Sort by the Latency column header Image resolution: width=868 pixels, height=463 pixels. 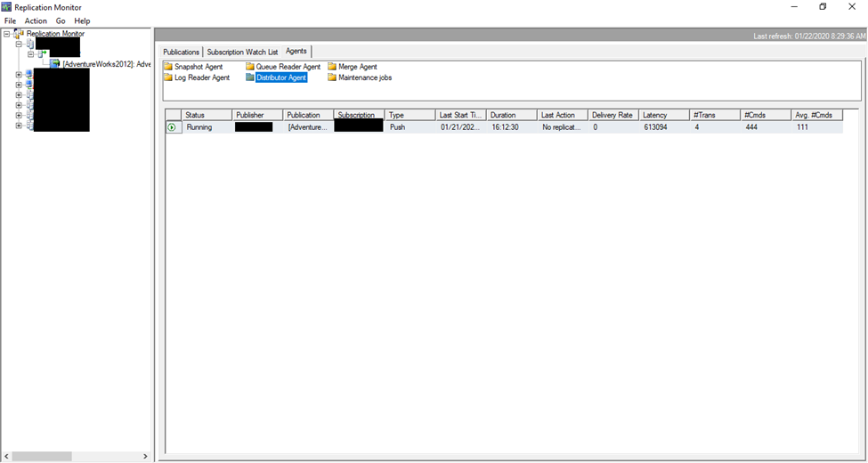coord(665,115)
